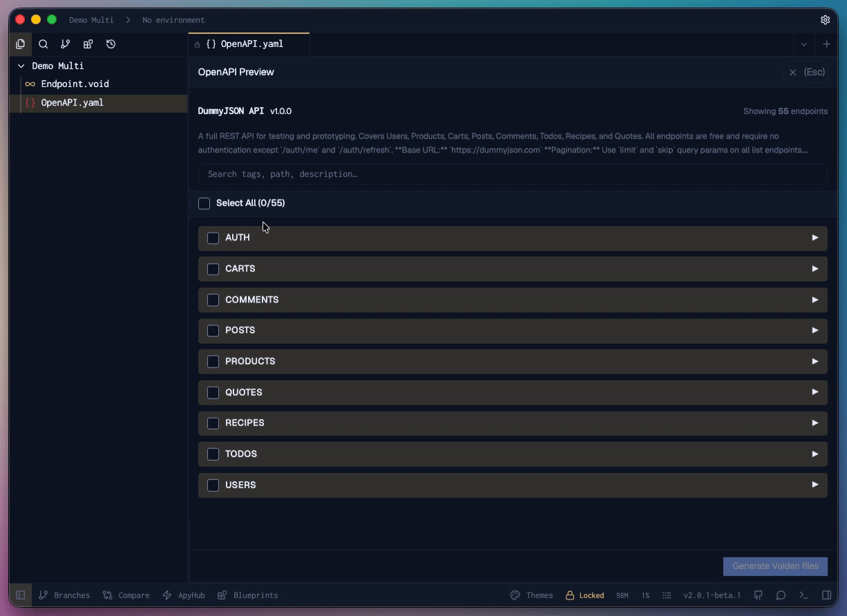Open the tab list dropdown chevron

point(803,44)
